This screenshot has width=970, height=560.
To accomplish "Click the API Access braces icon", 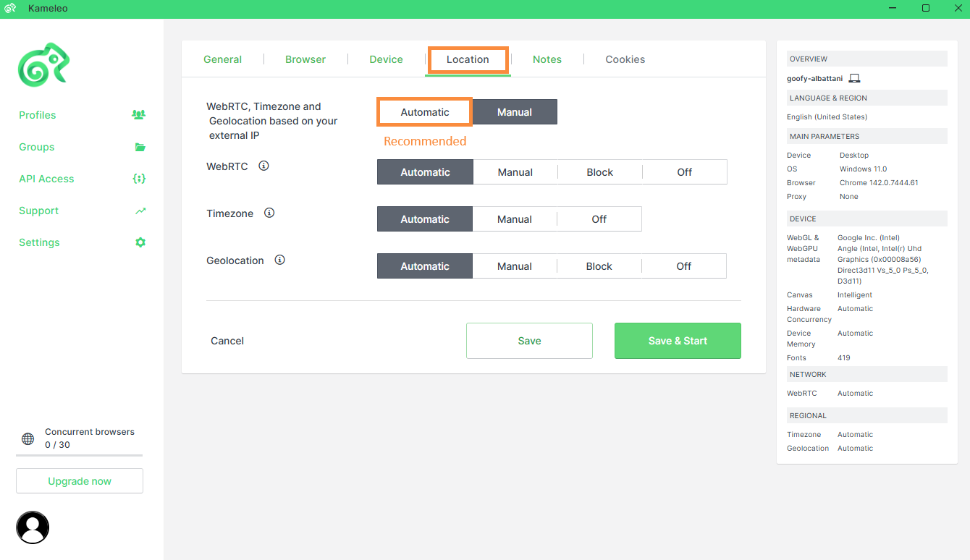I will 140,179.
